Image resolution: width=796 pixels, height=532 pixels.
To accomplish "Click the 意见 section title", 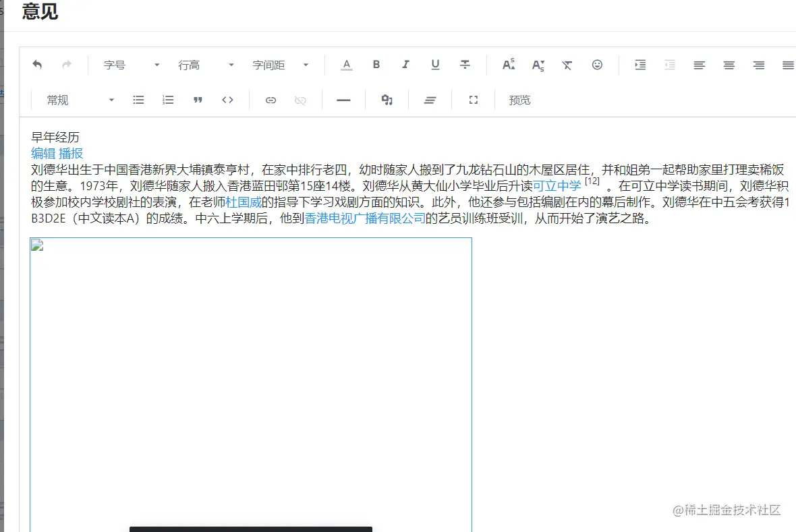I will [40, 11].
